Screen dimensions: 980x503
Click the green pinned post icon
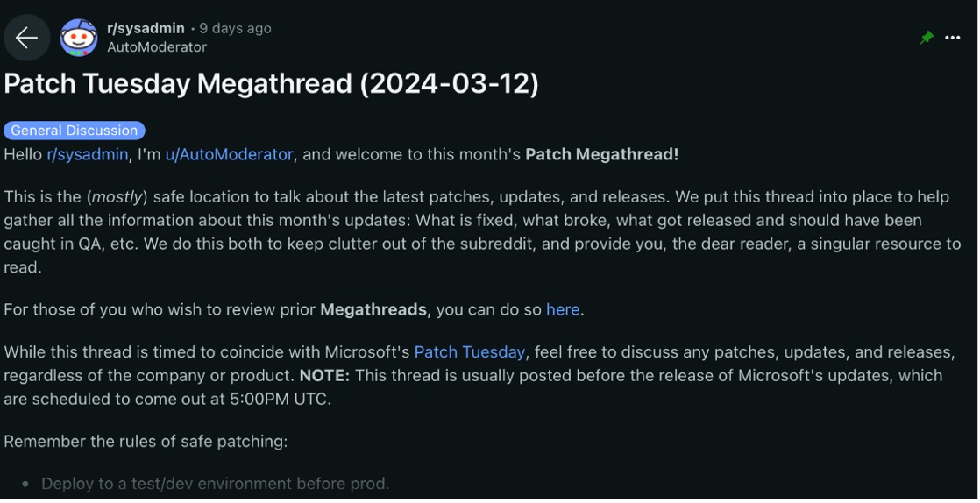[927, 38]
